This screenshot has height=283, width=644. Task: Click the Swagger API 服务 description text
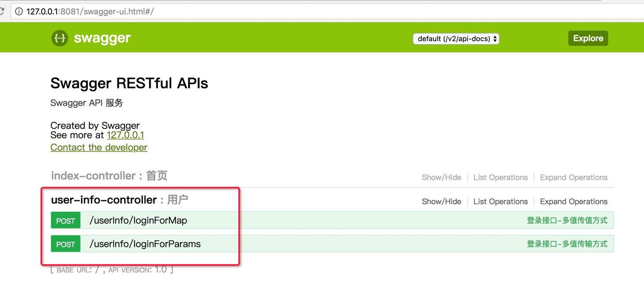pyautogui.click(x=87, y=103)
